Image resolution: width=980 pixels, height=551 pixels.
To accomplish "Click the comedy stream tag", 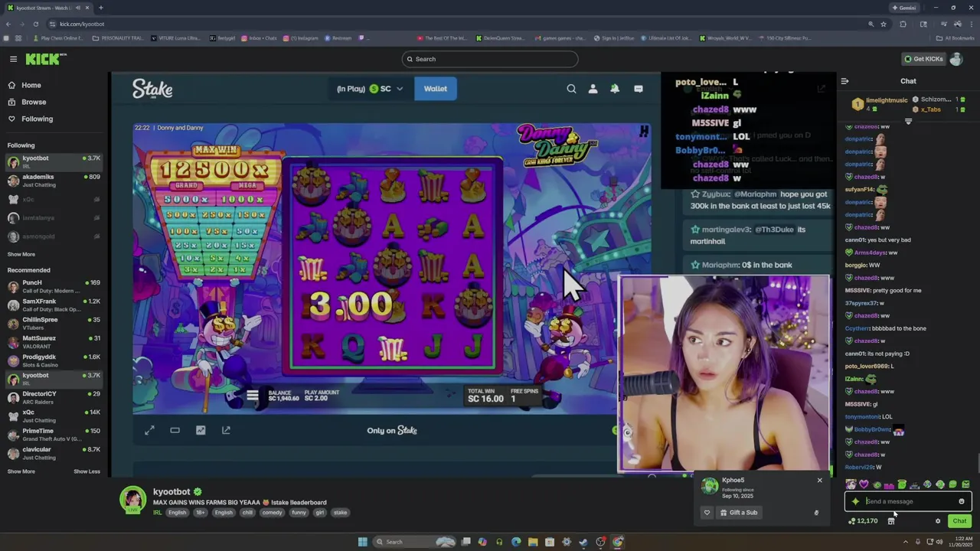I will pos(272,513).
